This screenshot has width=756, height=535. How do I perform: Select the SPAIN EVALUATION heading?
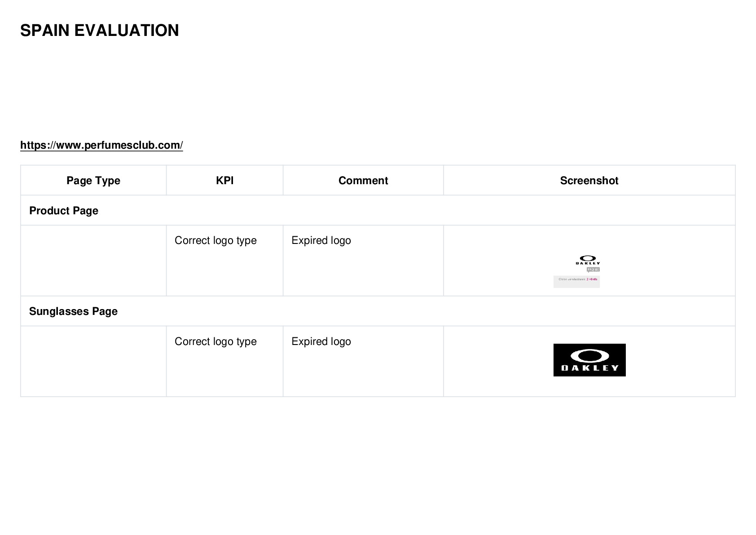100,31
